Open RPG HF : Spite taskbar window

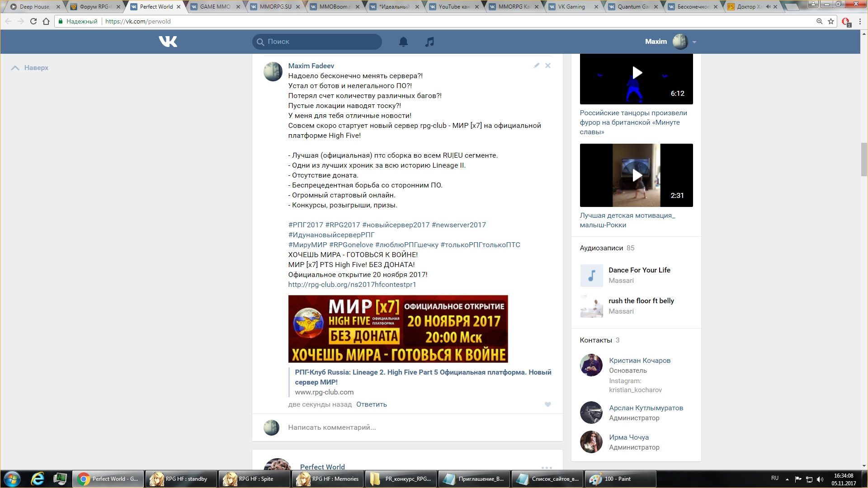pos(254,479)
